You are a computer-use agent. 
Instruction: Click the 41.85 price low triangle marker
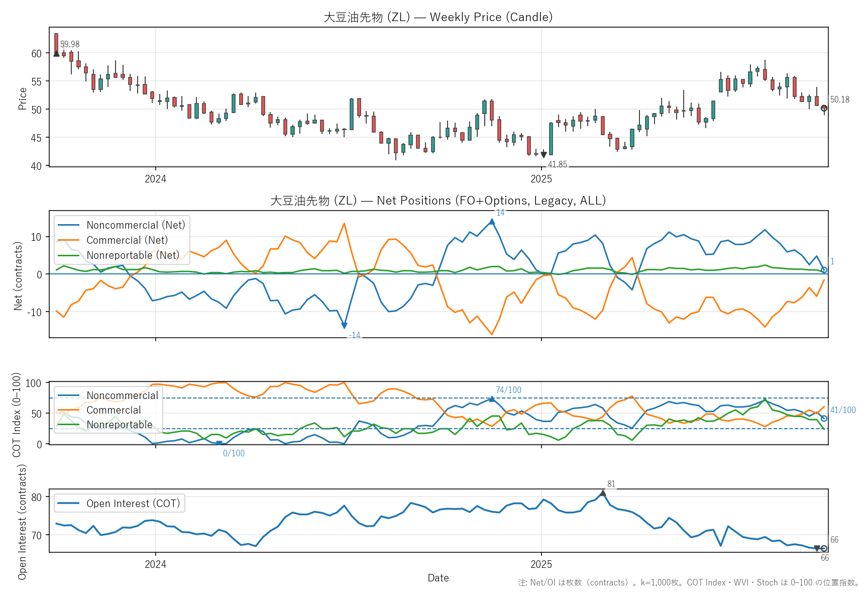tap(544, 155)
